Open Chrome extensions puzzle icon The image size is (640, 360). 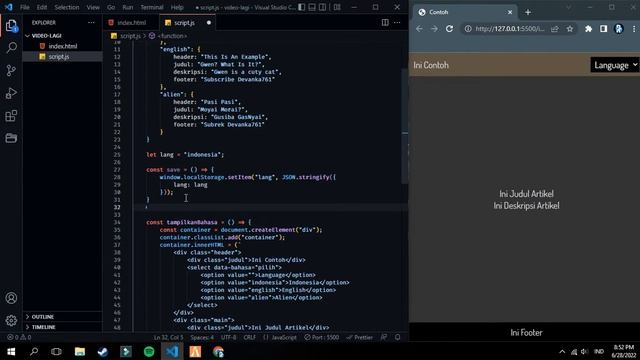pos(588,29)
